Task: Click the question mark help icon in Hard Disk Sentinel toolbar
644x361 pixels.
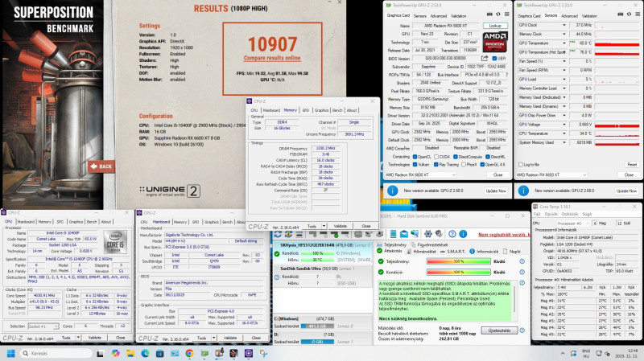Action: point(452,234)
